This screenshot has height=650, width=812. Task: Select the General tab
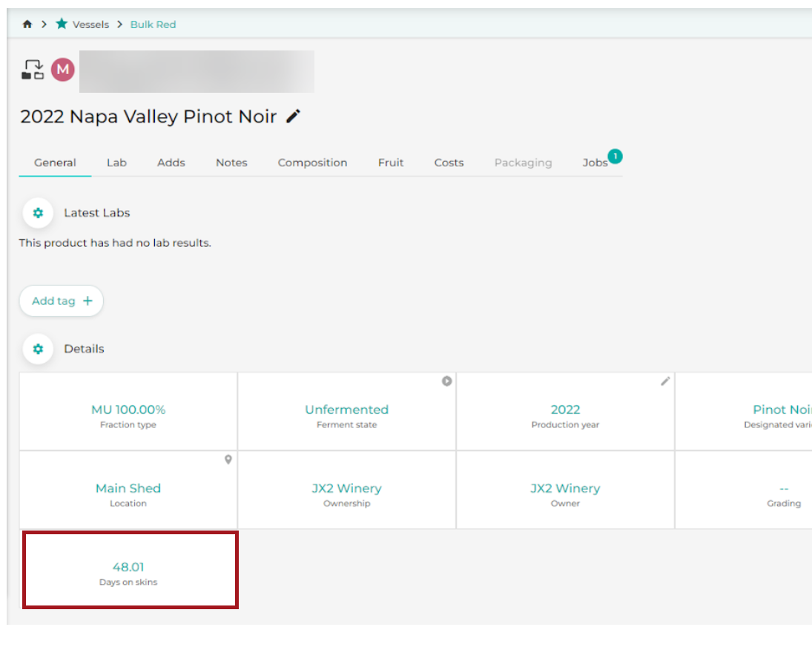click(x=55, y=162)
